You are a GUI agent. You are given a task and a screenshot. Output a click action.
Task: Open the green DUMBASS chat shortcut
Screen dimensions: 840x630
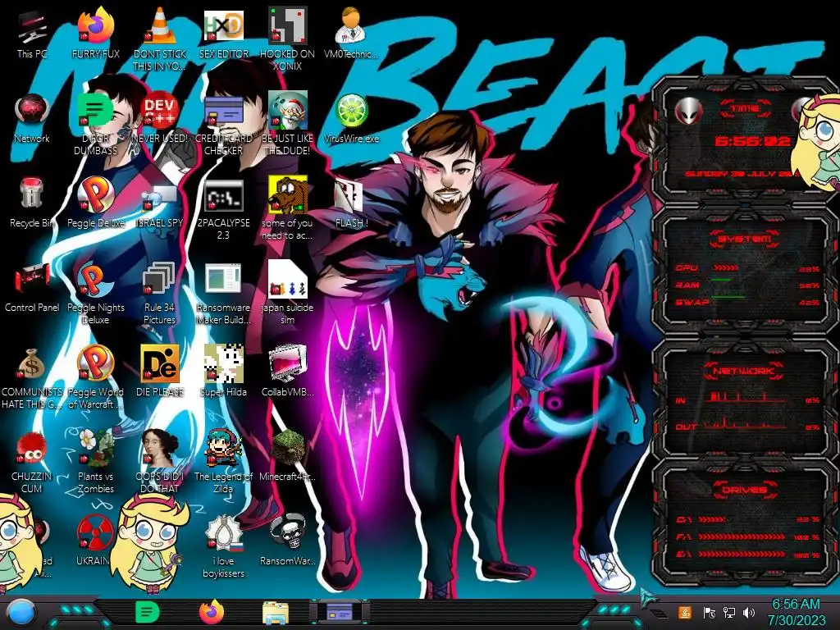[x=95, y=123]
